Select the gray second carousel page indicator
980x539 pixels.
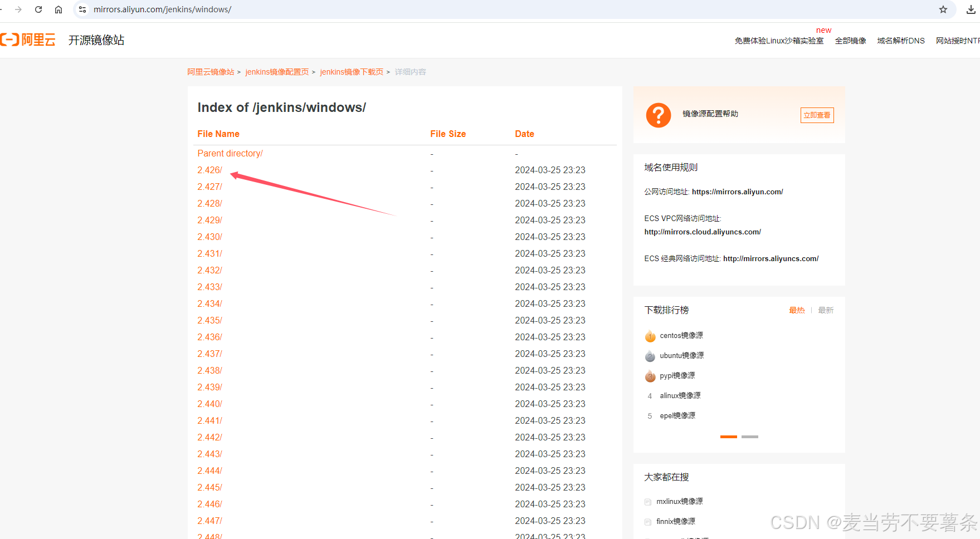point(750,437)
